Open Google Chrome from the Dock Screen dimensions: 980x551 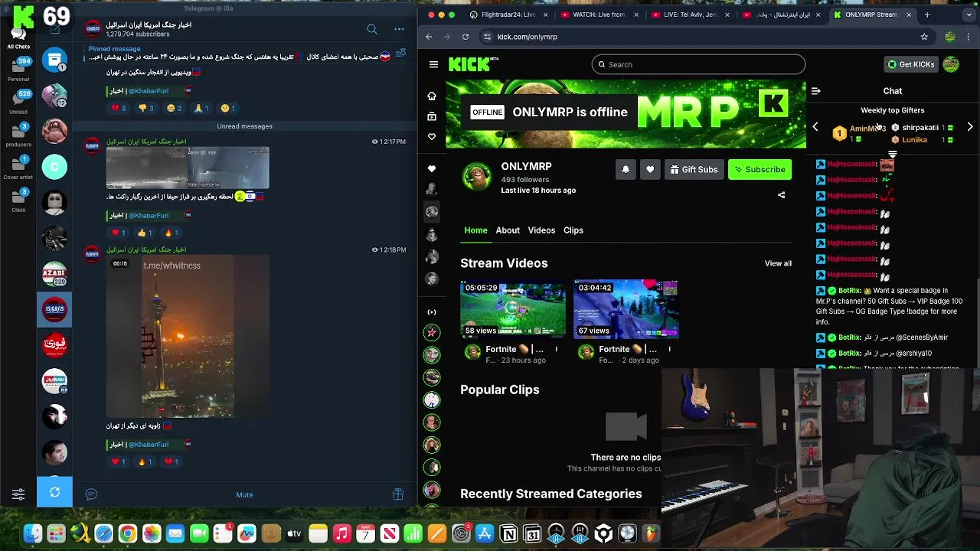click(128, 533)
